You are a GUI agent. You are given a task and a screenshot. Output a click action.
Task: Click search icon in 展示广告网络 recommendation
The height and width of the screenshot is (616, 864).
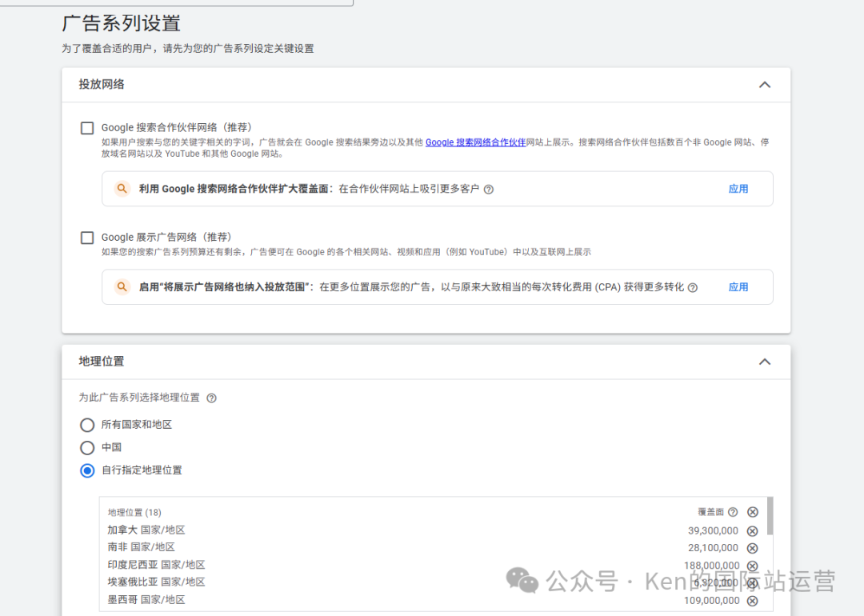pyautogui.click(x=122, y=287)
